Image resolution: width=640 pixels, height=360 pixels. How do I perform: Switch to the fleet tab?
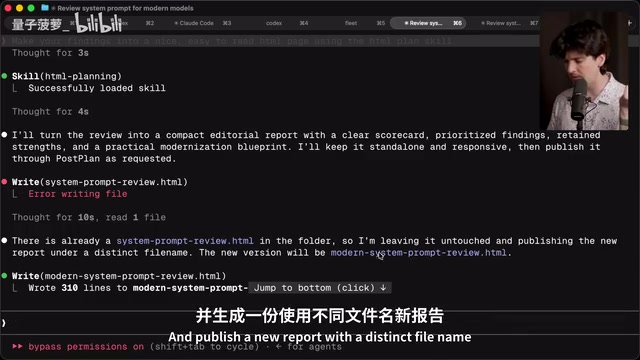point(351,23)
